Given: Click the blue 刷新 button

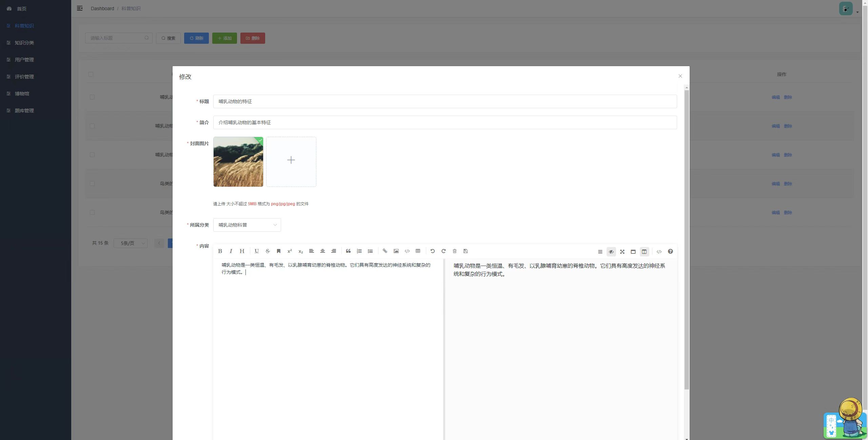Looking at the screenshot, I should click(196, 38).
